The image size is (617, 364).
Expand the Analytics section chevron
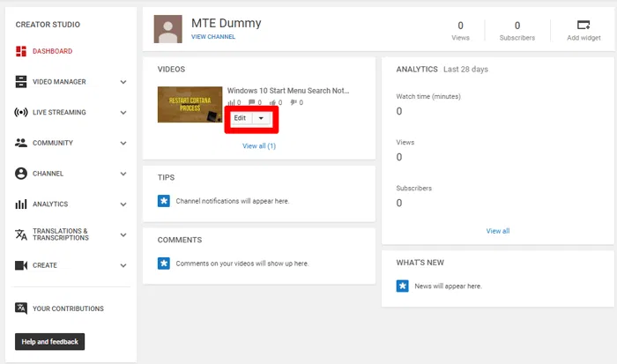tap(123, 204)
